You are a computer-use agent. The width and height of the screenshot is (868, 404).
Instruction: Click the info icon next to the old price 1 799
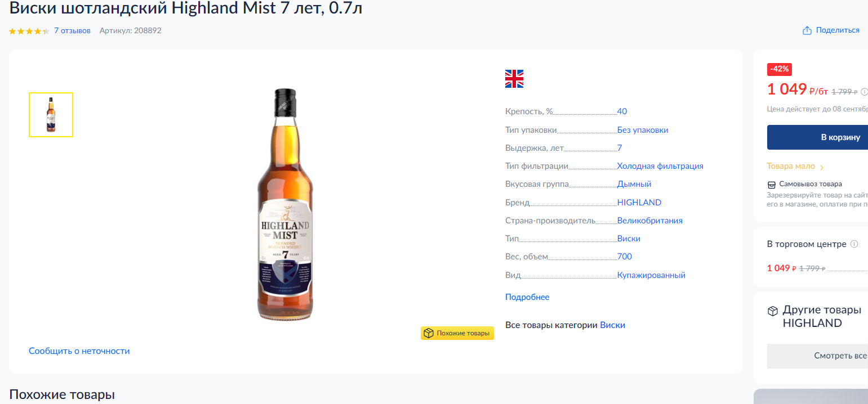coord(864,92)
